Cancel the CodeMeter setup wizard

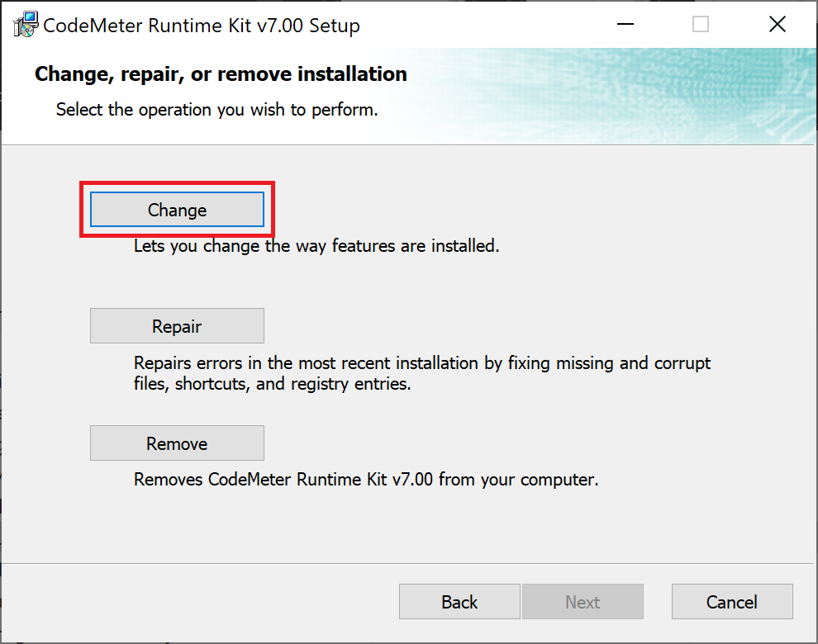click(x=732, y=602)
